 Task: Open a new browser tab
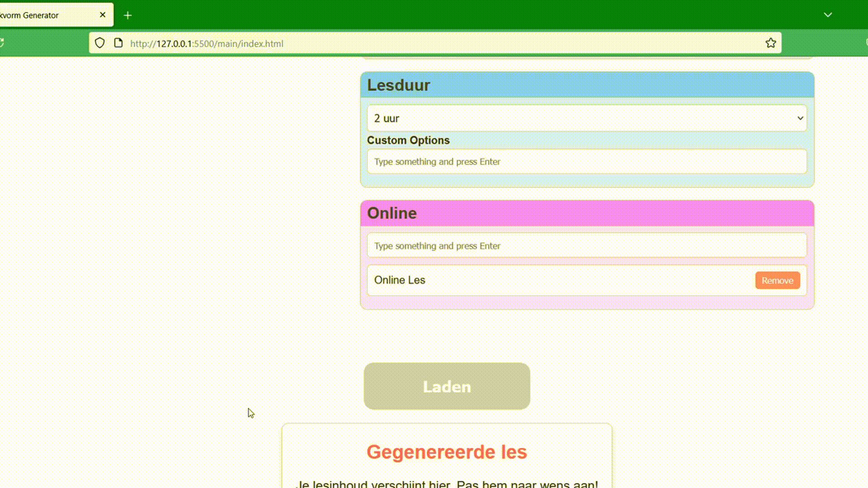[128, 15]
